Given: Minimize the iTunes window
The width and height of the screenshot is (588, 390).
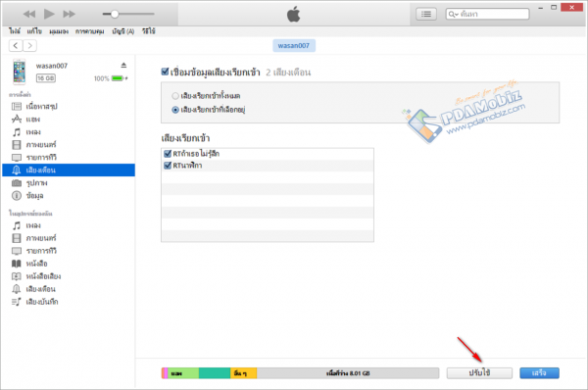Looking at the screenshot, I should (x=540, y=8).
